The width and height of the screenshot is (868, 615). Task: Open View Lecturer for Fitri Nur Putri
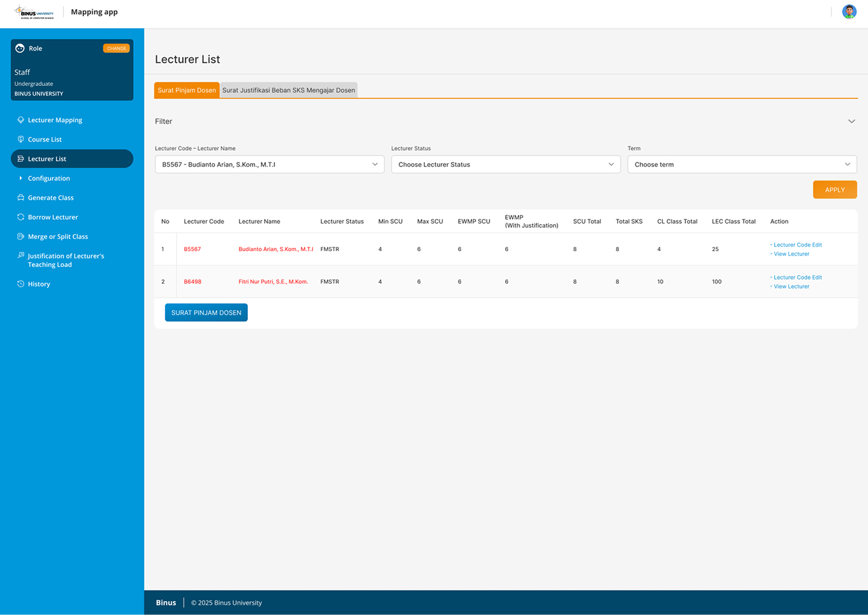click(791, 287)
